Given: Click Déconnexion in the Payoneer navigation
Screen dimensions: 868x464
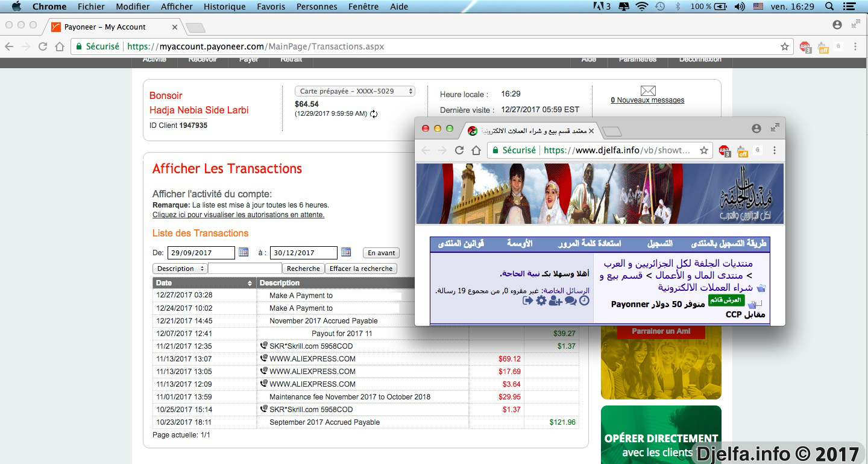Looking at the screenshot, I should coord(700,60).
